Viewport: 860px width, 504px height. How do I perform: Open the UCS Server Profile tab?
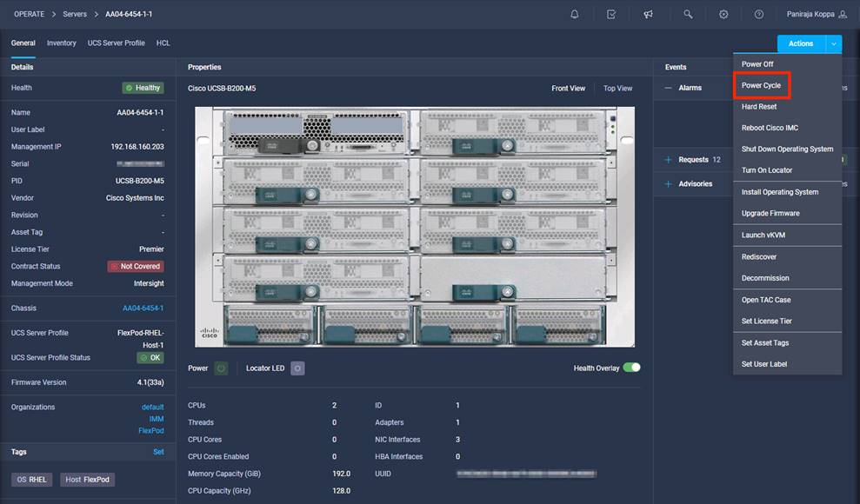pyautogui.click(x=117, y=43)
